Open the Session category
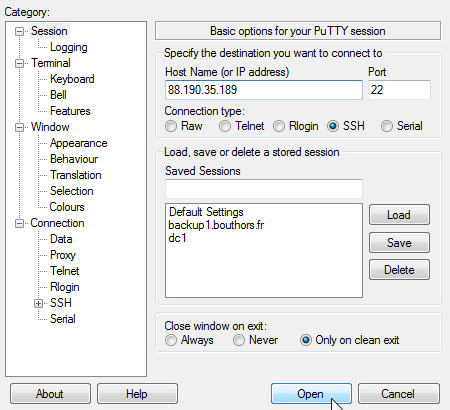The image size is (450, 410). [49, 31]
